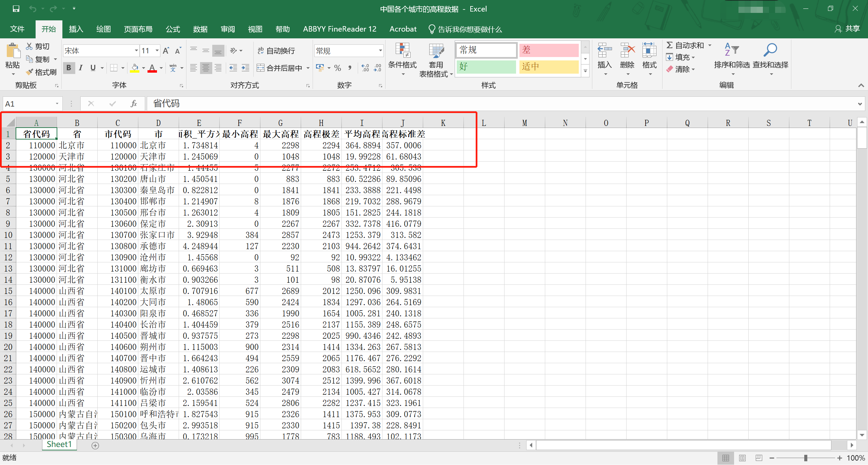Open Find and Select magnifier icon
The width and height of the screenshot is (868, 465).
[770, 50]
